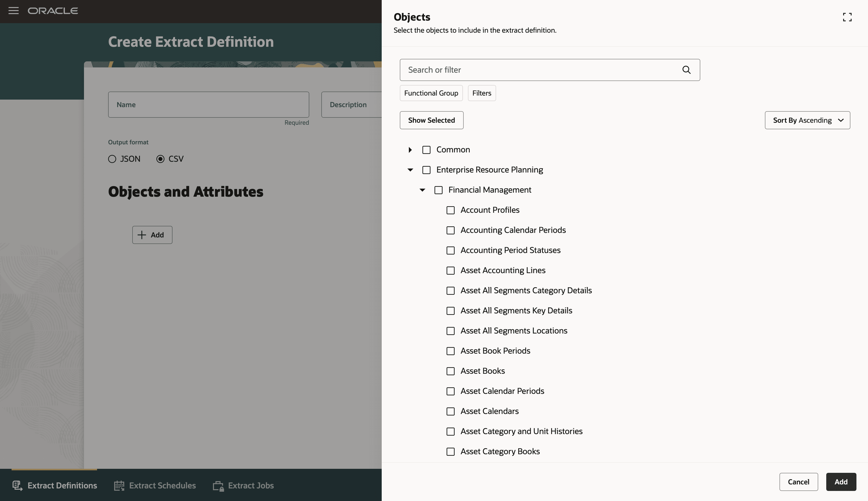The height and width of the screenshot is (501, 868).
Task: Click the Oracle logo
Action: [x=53, y=11]
